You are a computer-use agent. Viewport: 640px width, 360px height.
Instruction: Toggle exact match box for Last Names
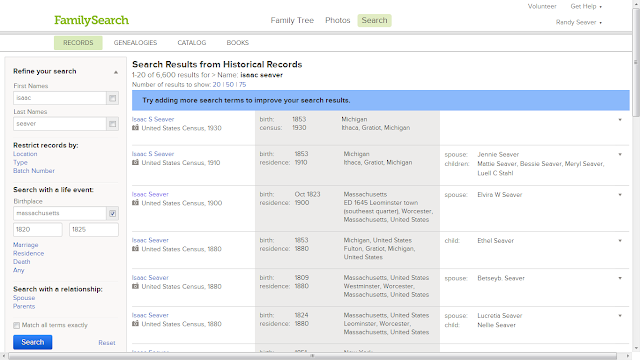(x=112, y=124)
